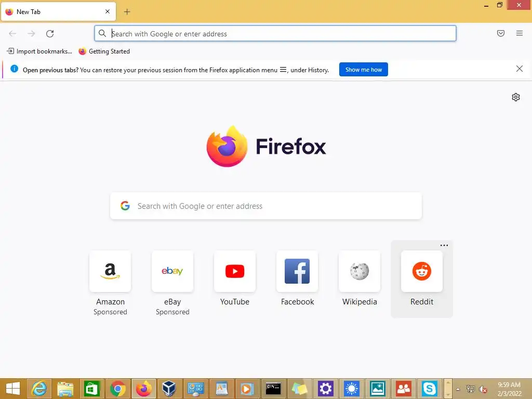Click the muted volume icon in tray
Image resolution: width=532 pixels, height=399 pixels.
(x=483, y=389)
